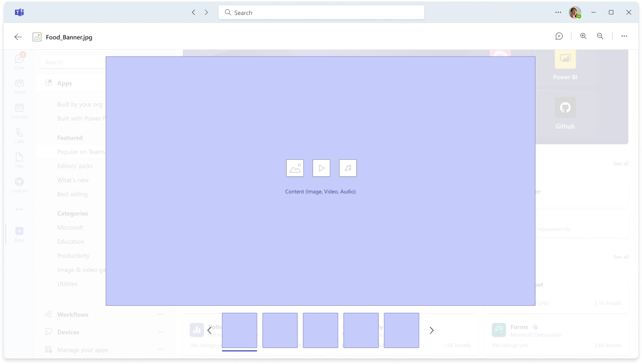642x364 pixels.
Task: Open Workflows more options ellipsis
Action: [161, 315]
